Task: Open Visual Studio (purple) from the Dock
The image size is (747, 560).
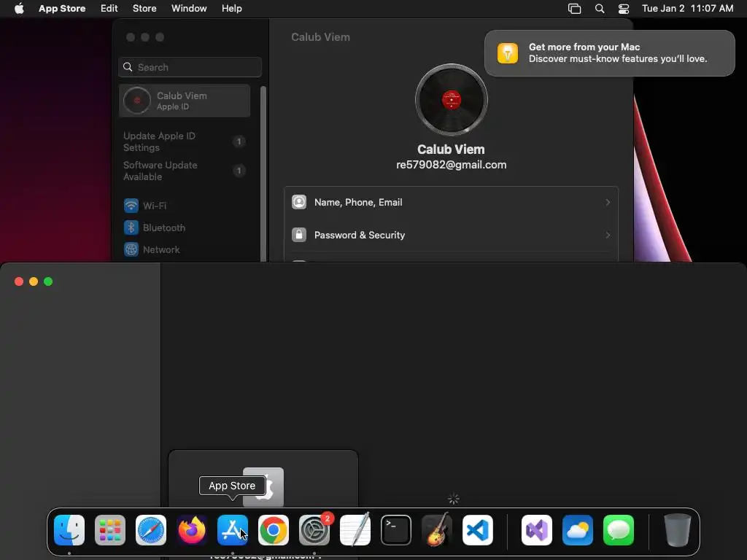Action: pyautogui.click(x=537, y=530)
